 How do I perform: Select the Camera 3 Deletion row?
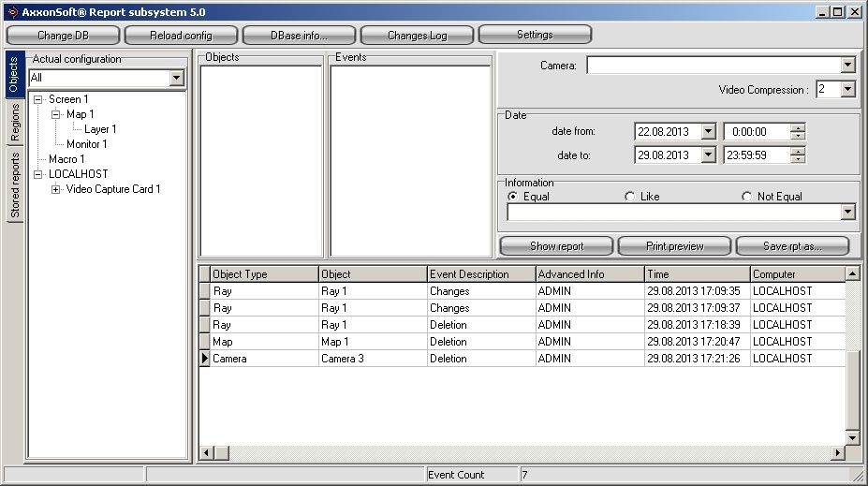coord(375,359)
